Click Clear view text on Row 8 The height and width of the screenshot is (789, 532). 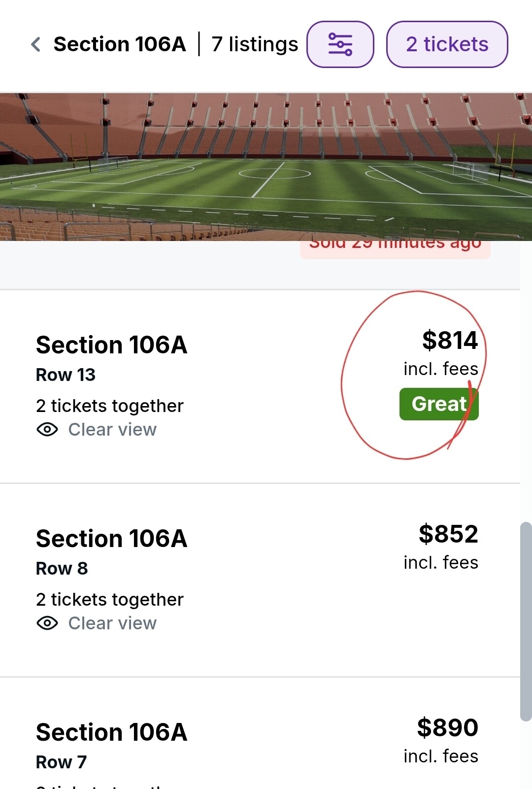(112, 623)
